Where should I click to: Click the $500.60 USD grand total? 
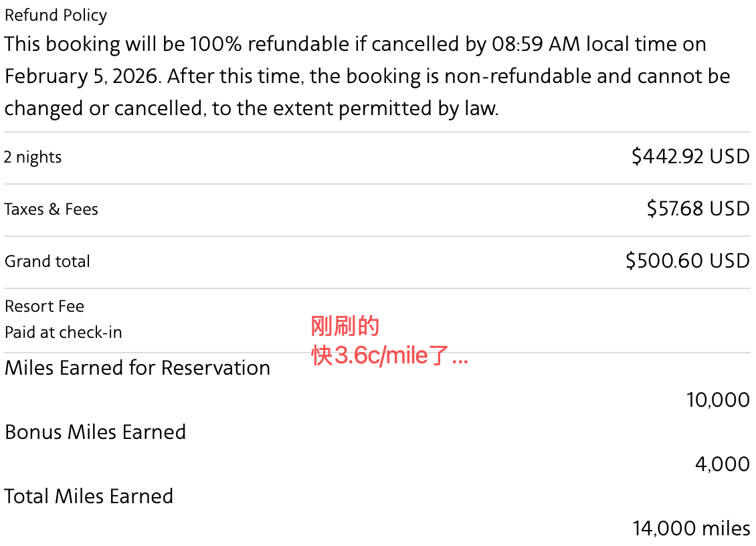(688, 261)
